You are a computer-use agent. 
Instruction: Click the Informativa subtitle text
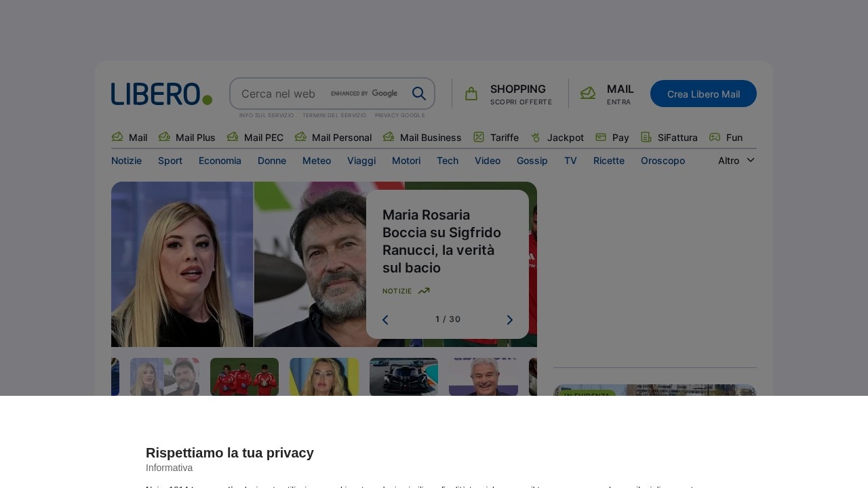(x=170, y=468)
